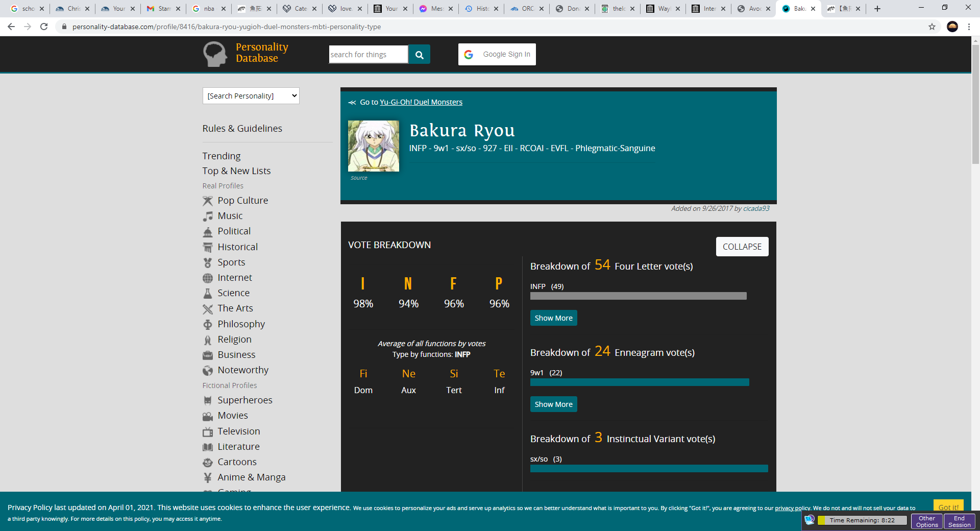
Task: Switch to the ORC tab
Action: pos(526,9)
